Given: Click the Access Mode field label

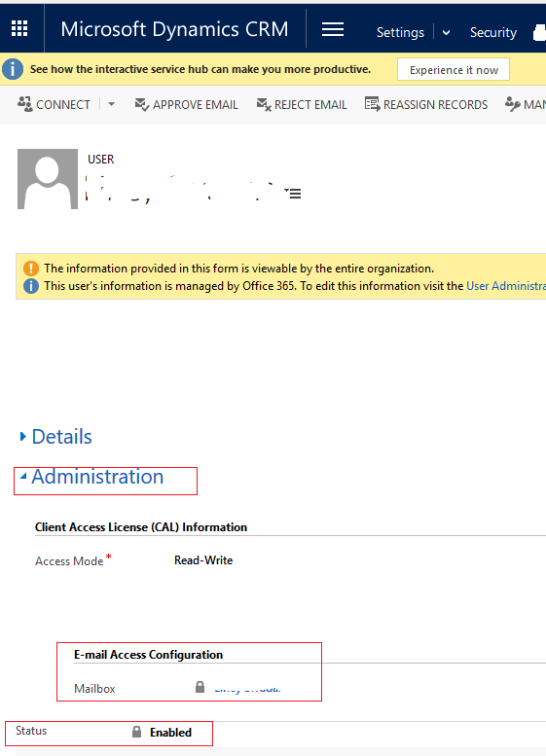Looking at the screenshot, I should [x=69, y=561].
